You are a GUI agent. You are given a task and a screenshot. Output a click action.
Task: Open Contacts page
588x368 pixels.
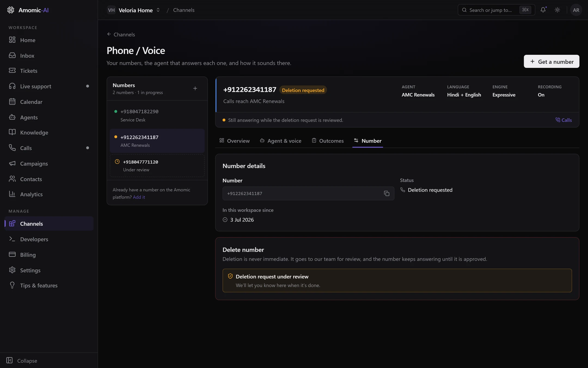(x=49, y=179)
